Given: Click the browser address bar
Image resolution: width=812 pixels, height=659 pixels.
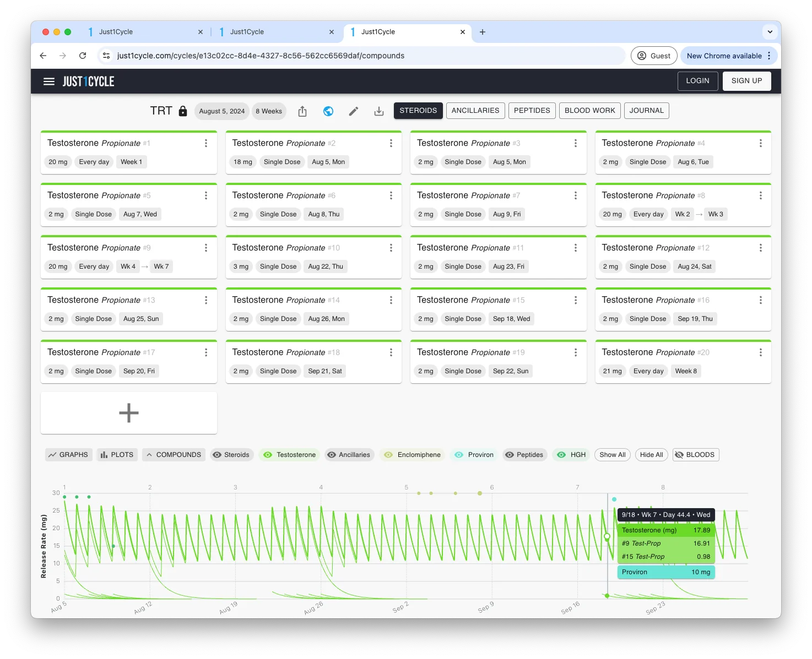Looking at the screenshot, I should 361,56.
